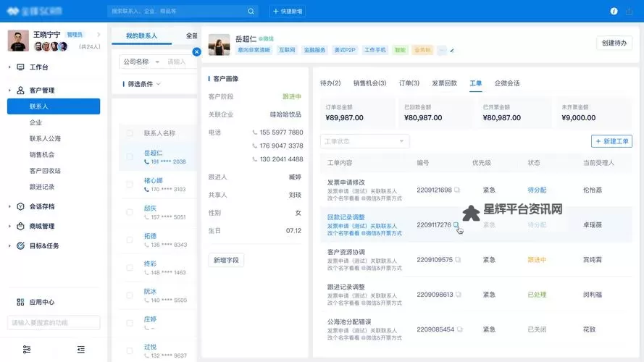Click the sliders settings icon at sidebar bottom
Screen dimensions: 644x362
pyautogui.click(x=27, y=349)
